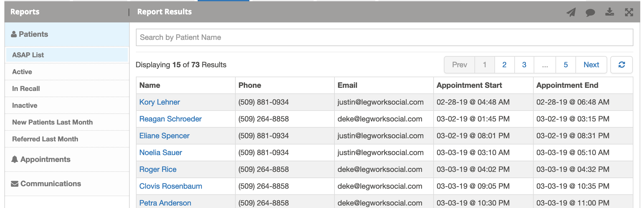Click the Communications envelope icon
Image resolution: width=644 pixels, height=208 pixels.
click(15, 184)
